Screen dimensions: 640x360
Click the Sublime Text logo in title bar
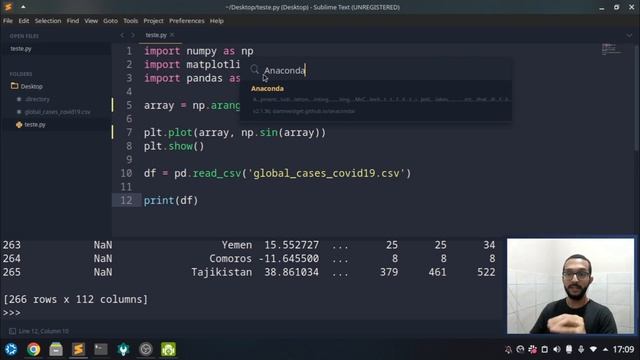(8, 7)
